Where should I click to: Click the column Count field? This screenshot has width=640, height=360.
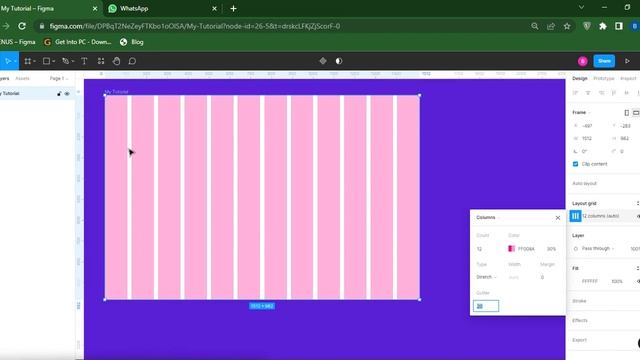479,249
